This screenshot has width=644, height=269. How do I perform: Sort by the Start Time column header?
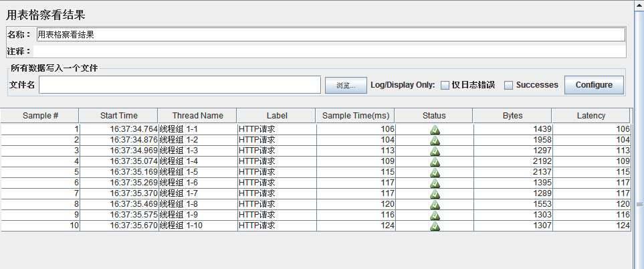click(118, 115)
